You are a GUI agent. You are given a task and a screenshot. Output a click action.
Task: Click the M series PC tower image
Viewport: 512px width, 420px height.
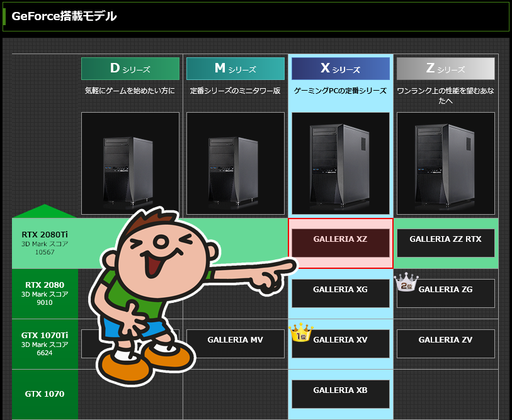click(236, 163)
